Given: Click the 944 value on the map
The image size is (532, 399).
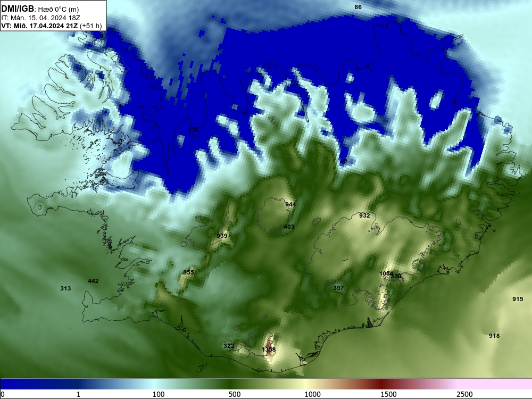Looking at the screenshot, I should [x=290, y=204].
